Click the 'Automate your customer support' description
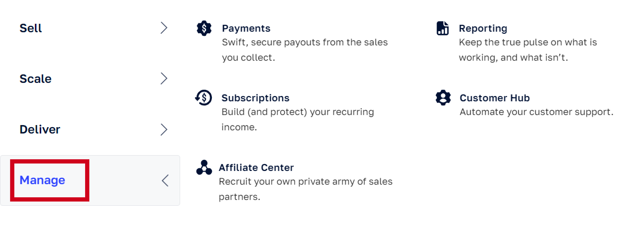 [x=536, y=112]
